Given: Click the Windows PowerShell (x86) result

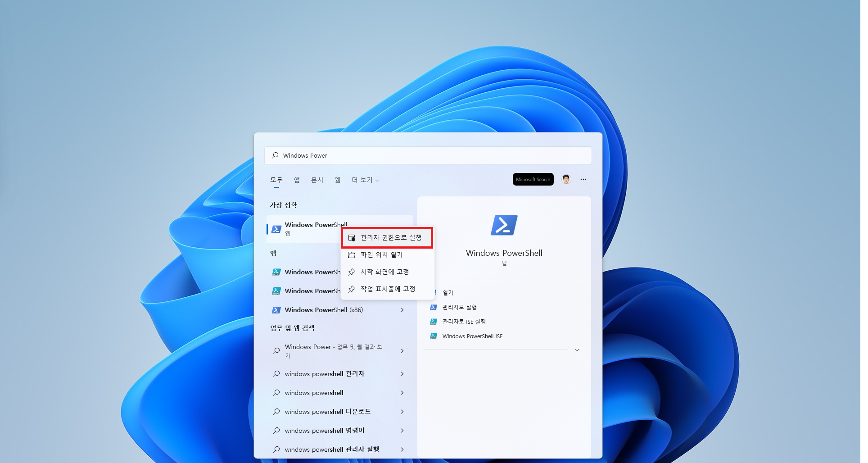Looking at the screenshot, I should point(339,310).
